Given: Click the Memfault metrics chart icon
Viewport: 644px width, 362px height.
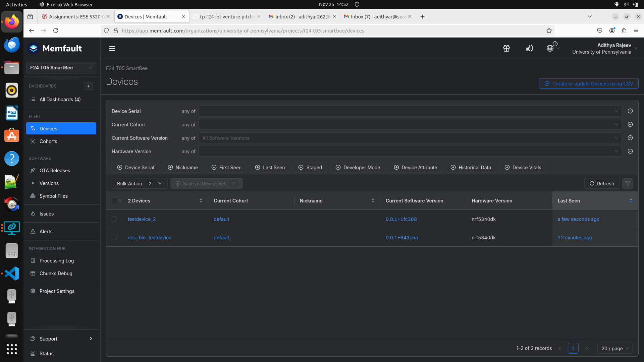Looking at the screenshot, I should (x=529, y=48).
